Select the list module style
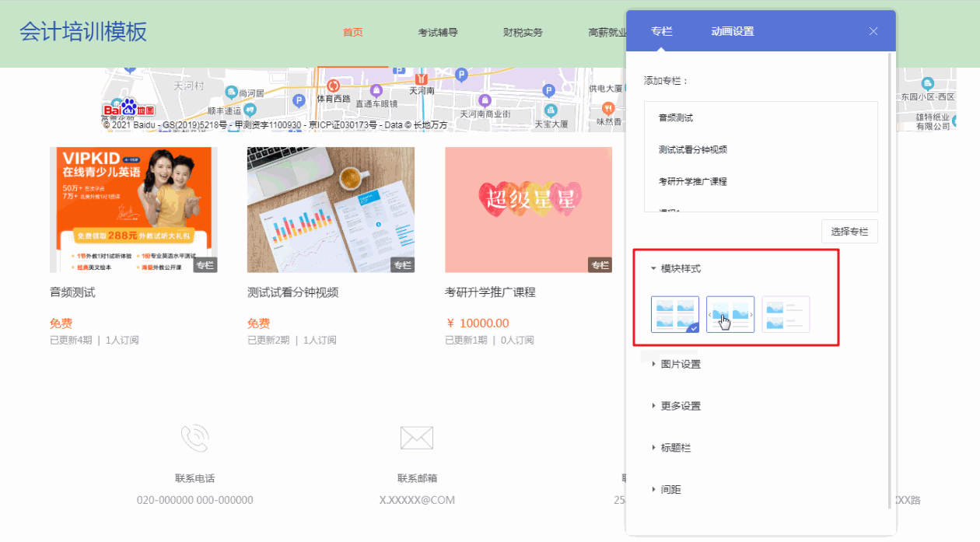Screen dimensions: 980x542 [x=786, y=314]
